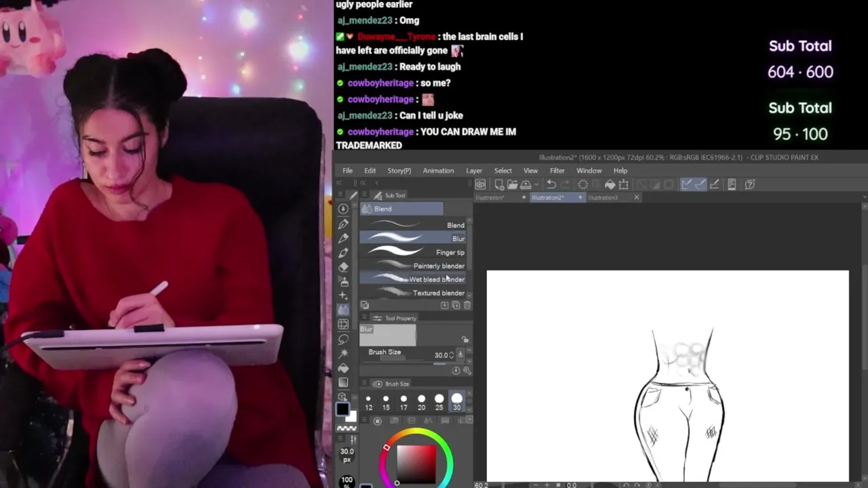The width and height of the screenshot is (868, 488).
Task: Click the smartphone connection icon
Action: pos(732,184)
